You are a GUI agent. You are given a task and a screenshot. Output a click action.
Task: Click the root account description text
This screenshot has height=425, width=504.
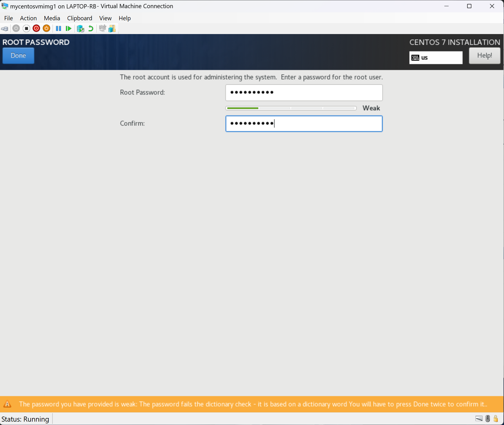[251, 77]
